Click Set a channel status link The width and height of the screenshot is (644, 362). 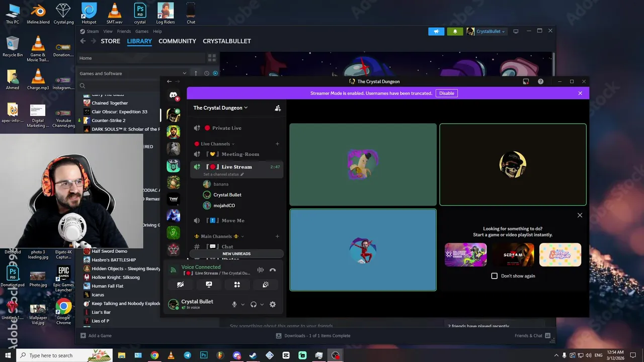coord(223,174)
